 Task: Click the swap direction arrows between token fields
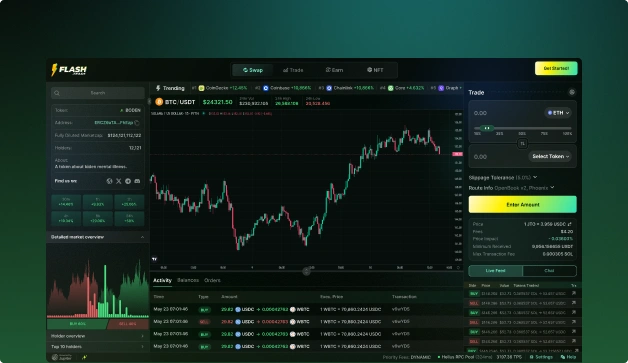(522, 143)
